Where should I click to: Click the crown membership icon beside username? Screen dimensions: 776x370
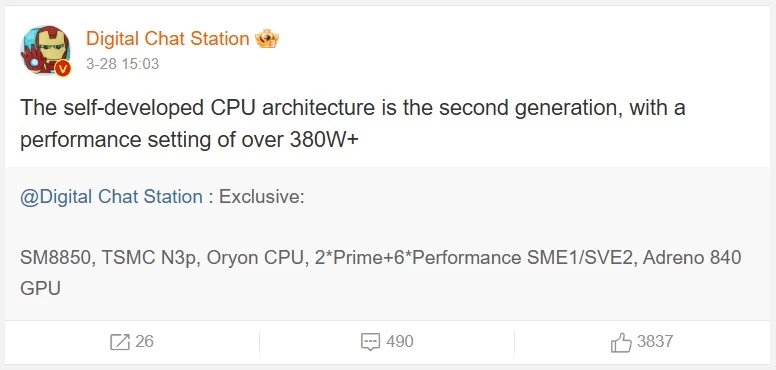(x=267, y=39)
